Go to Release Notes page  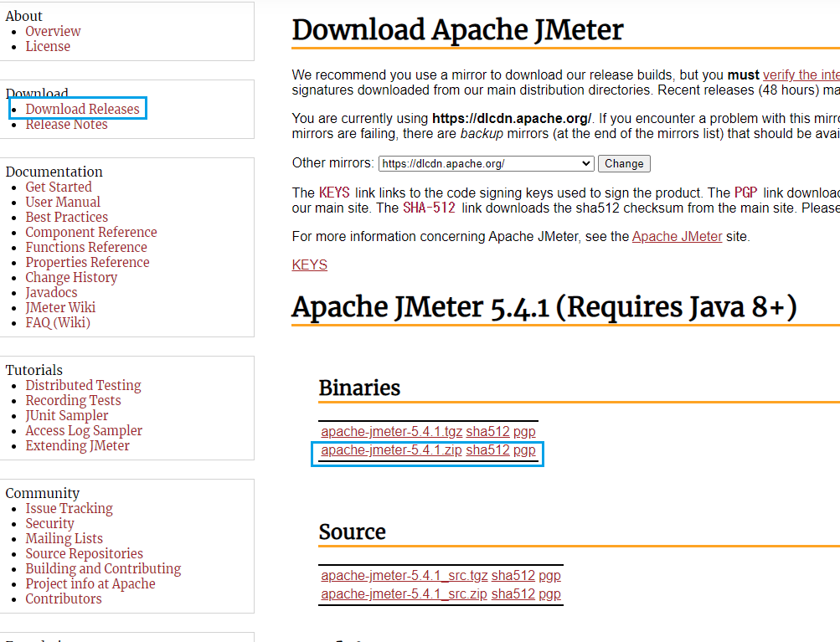pyautogui.click(x=66, y=124)
